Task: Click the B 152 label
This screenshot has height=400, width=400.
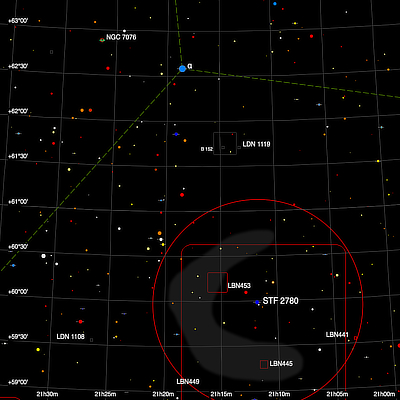Action: pyautogui.click(x=207, y=149)
